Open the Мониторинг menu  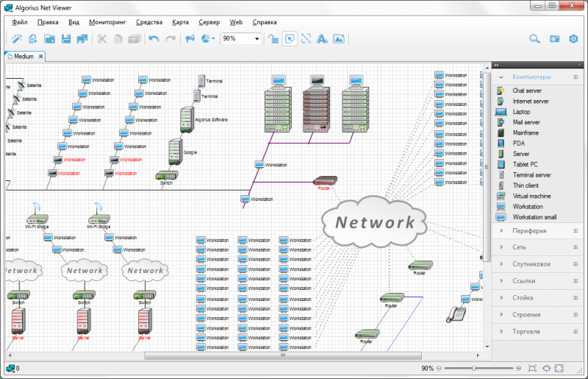[107, 22]
